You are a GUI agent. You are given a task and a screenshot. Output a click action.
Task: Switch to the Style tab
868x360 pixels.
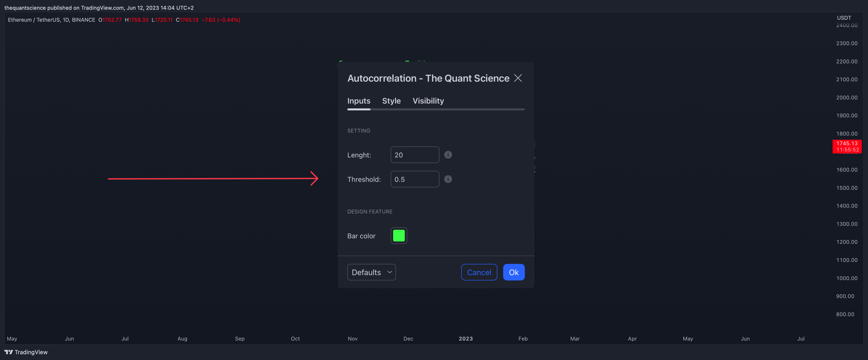[x=391, y=101]
